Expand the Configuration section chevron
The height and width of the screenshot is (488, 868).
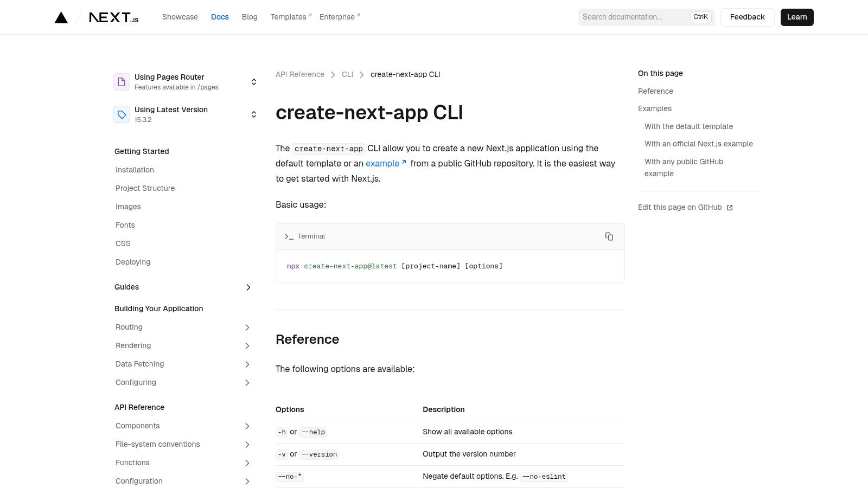pos(247,481)
